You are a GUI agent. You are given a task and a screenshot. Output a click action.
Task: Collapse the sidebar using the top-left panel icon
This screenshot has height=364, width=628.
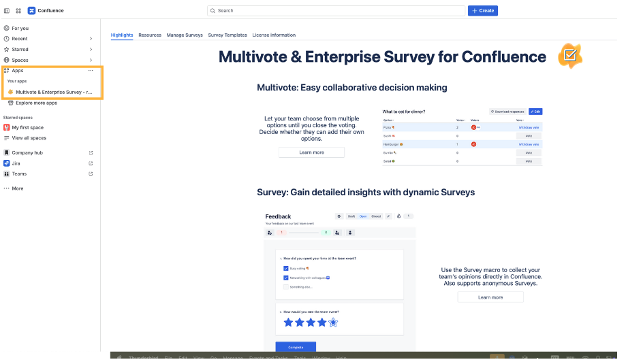point(7,11)
